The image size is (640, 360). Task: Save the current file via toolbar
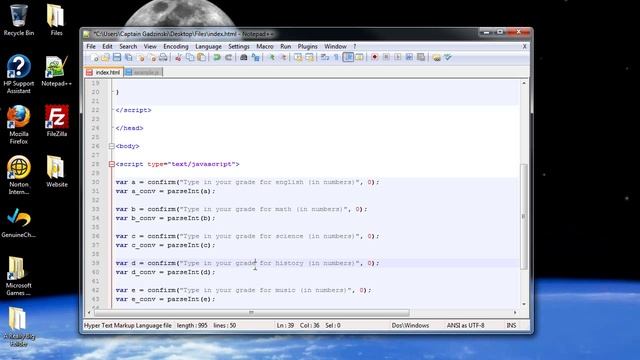[x=117, y=58]
